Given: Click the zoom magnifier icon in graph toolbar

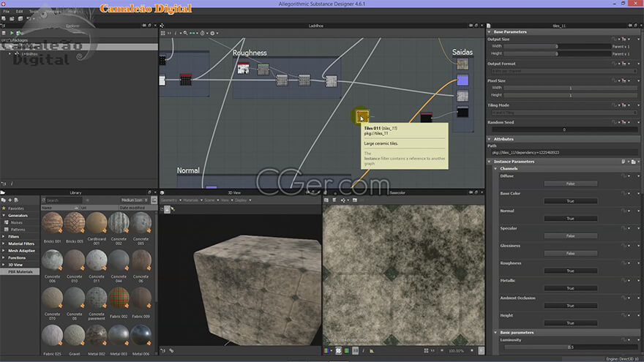Looking at the screenshot, I should [x=185, y=33].
